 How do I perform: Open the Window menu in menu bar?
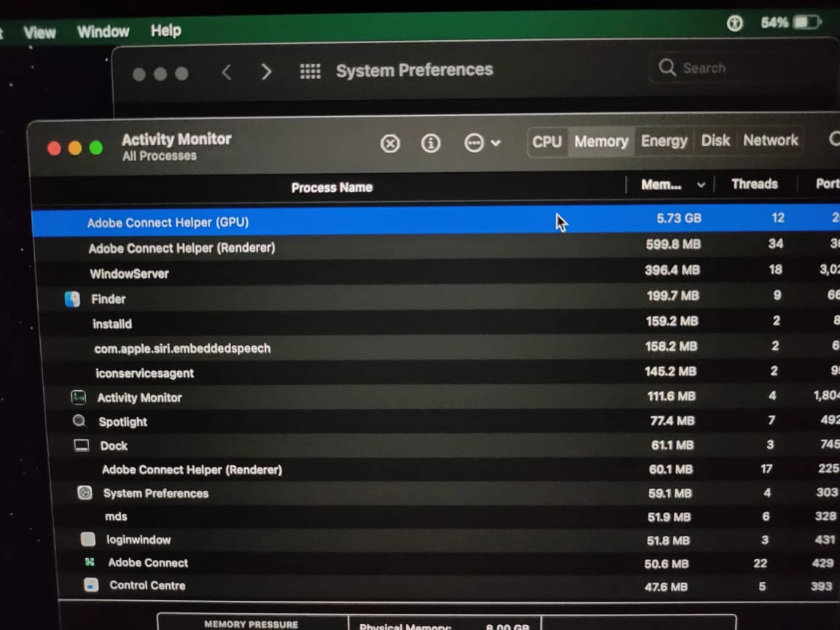click(x=103, y=31)
